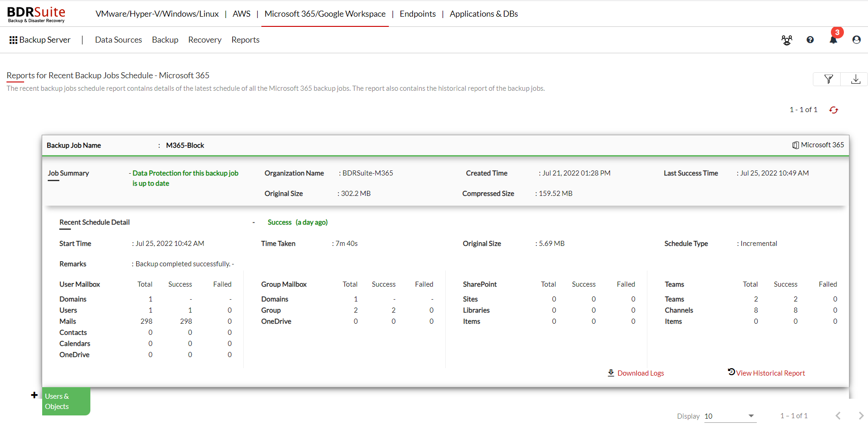Viewport: 868px width, 427px height.
Task: Click Last Success Time Jul 25, 2022 10:49 AM
Action: (x=774, y=173)
